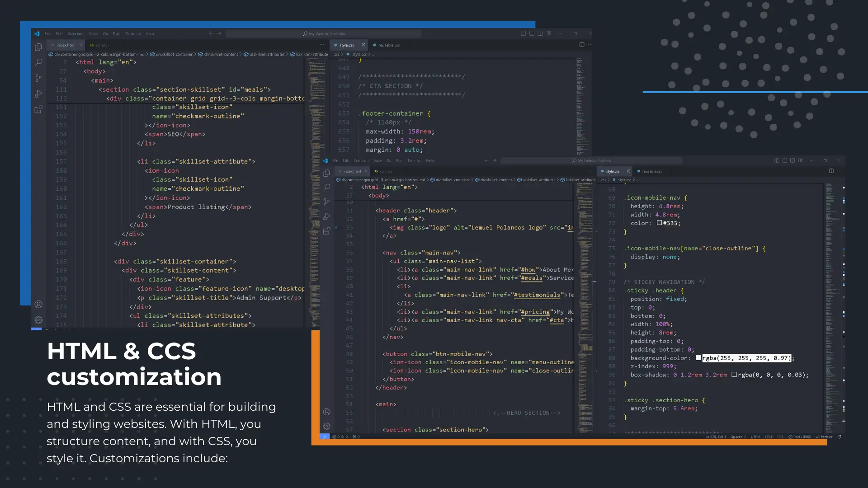Click the Port: 5500 status bar item

click(x=799, y=436)
